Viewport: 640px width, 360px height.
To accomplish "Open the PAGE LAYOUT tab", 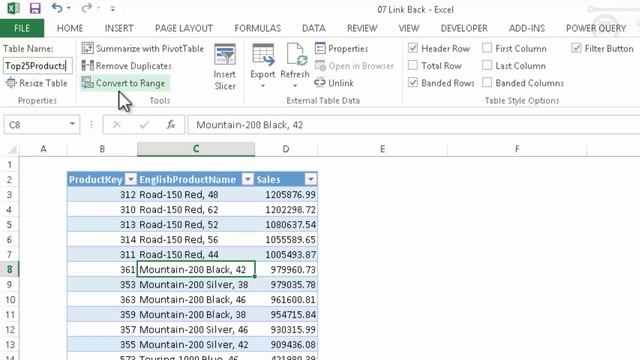I will point(184,28).
